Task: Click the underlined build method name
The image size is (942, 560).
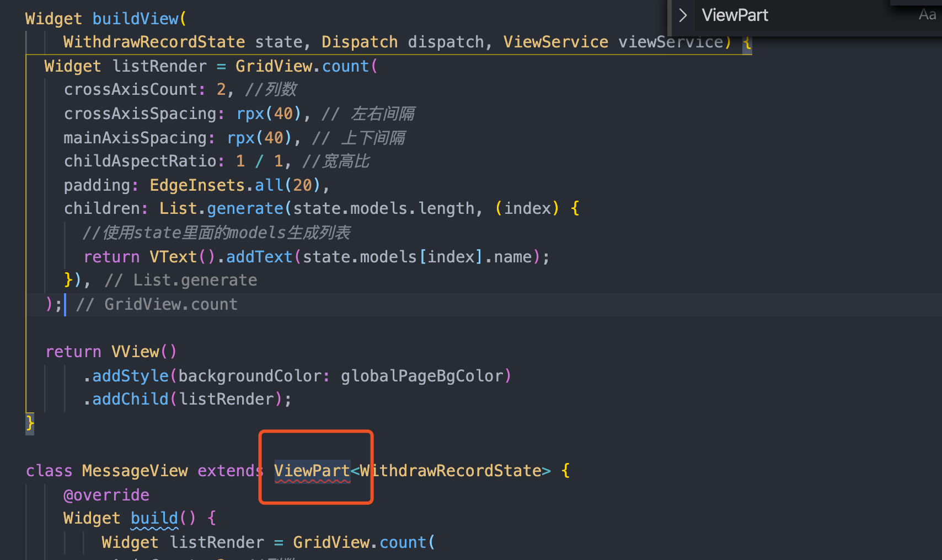Action: pos(154,518)
